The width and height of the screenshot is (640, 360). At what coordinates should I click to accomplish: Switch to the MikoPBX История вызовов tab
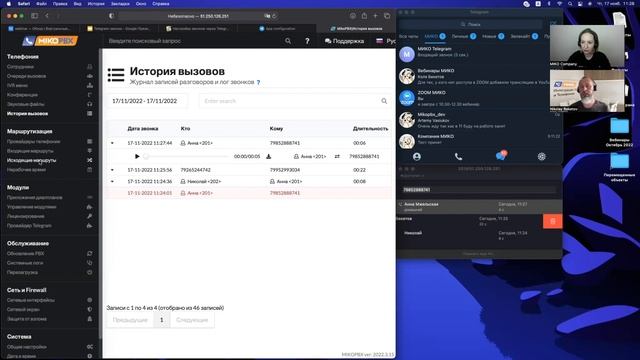click(x=356, y=29)
